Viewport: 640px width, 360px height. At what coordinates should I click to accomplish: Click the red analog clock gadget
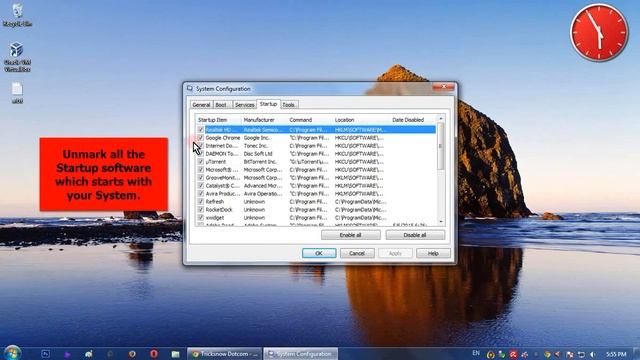coord(599,32)
